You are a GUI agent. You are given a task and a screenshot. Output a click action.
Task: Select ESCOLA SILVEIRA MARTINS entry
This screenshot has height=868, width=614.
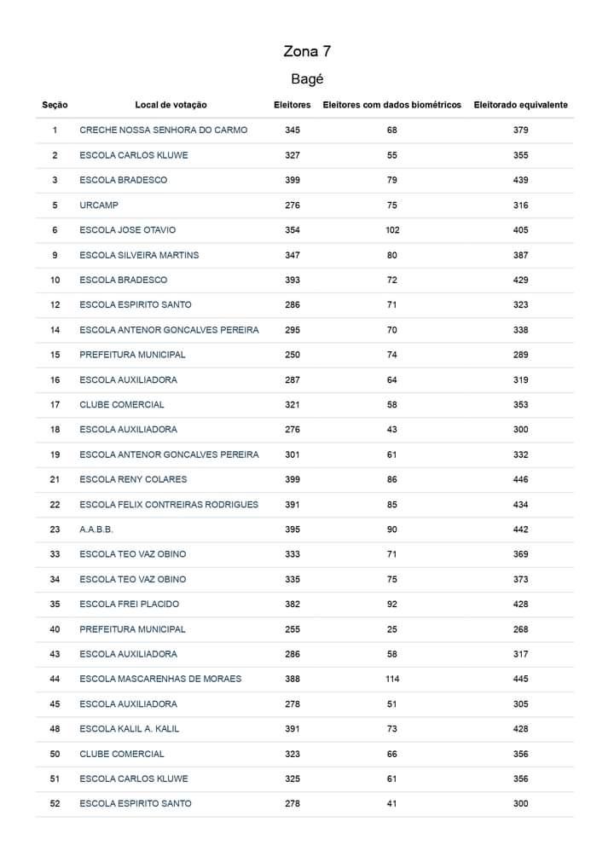(139, 255)
